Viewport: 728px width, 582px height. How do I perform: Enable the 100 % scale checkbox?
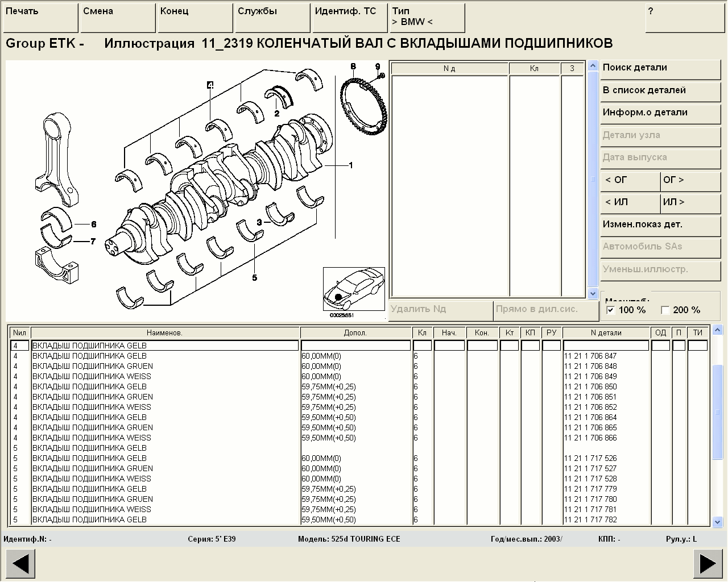(x=610, y=310)
